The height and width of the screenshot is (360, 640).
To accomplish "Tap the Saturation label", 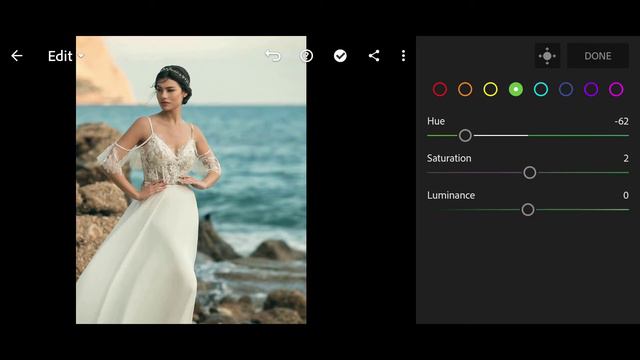I will point(449,158).
